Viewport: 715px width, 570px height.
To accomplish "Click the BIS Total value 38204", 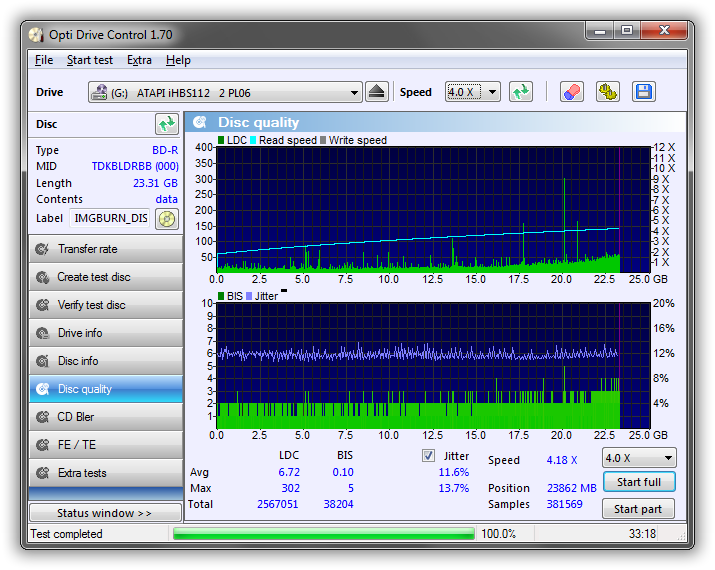I will pyautogui.click(x=338, y=504).
